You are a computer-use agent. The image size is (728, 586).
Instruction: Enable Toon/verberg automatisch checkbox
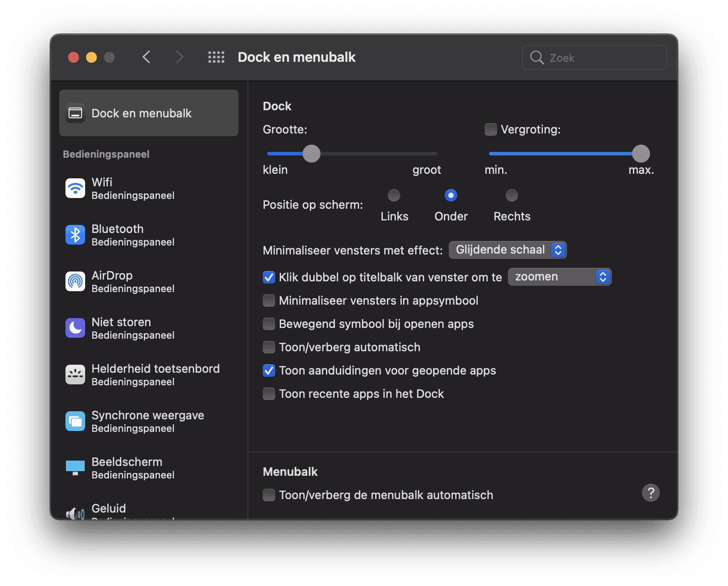click(x=269, y=347)
